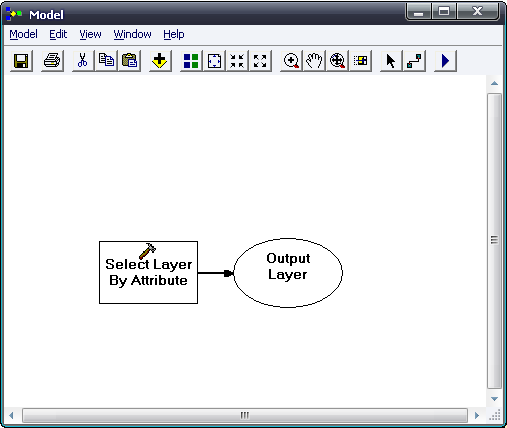
Task: Activate the Zoom In magnifier tool
Action: [x=291, y=61]
